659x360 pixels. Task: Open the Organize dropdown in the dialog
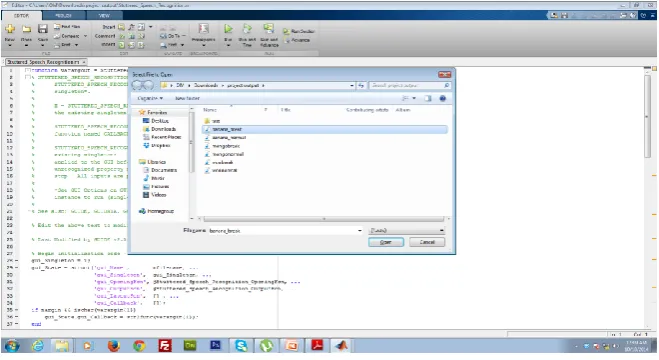tap(150, 98)
